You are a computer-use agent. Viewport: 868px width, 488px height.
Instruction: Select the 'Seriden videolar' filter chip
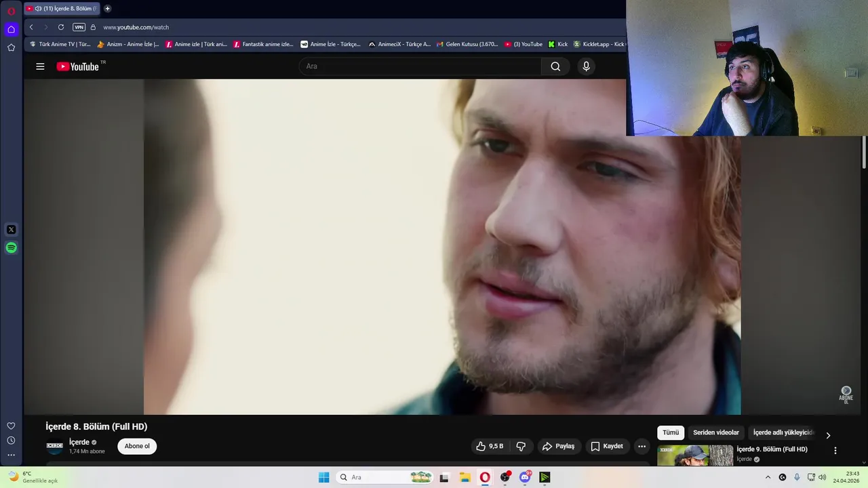[x=716, y=432]
